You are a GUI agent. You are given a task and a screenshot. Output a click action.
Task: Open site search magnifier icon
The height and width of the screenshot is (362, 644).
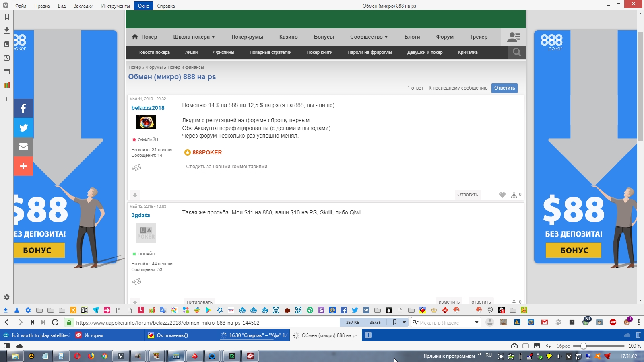point(517,52)
